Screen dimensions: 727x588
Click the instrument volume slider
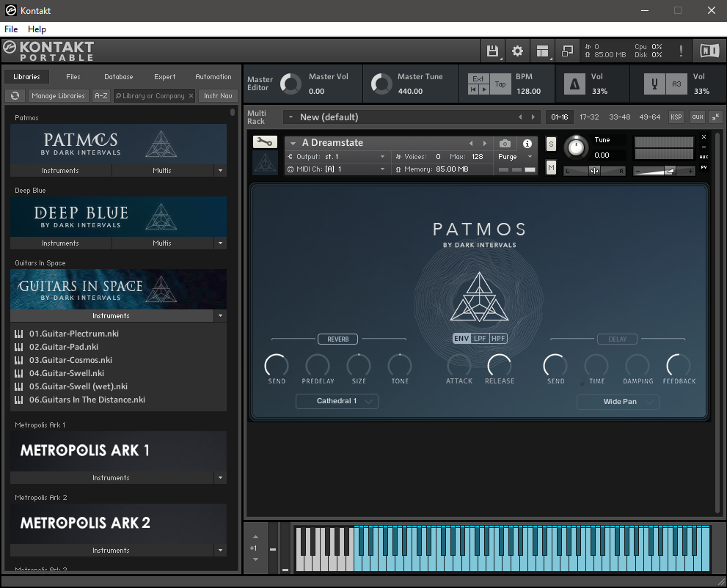point(663,171)
